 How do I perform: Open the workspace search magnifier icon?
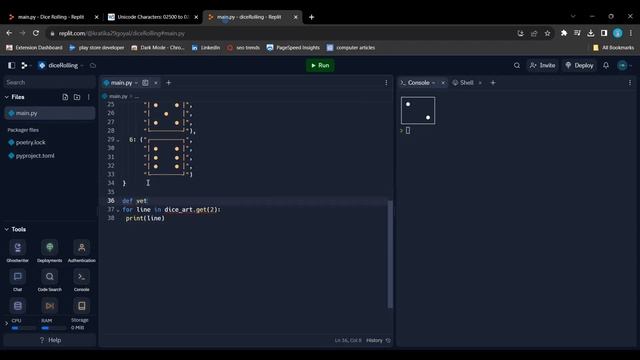pyautogui.click(x=517, y=65)
